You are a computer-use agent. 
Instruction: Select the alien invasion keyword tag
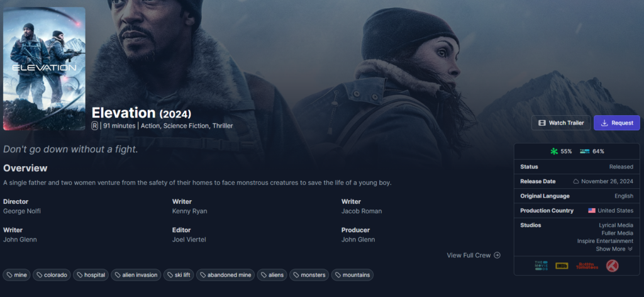point(136,275)
